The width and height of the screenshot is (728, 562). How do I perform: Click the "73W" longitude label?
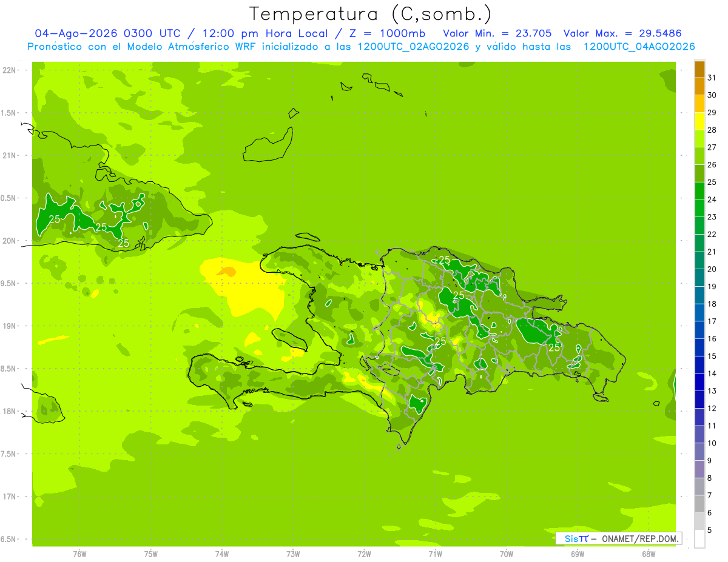(293, 554)
